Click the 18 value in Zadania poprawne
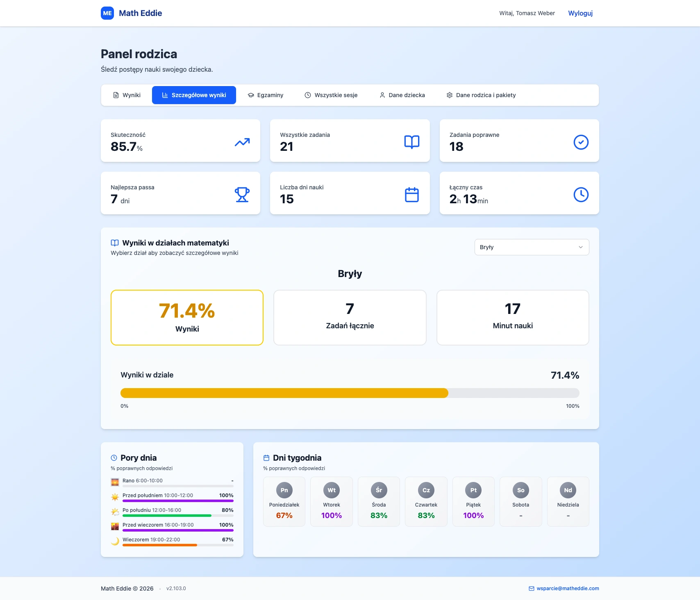700x600 pixels. [456, 147]
